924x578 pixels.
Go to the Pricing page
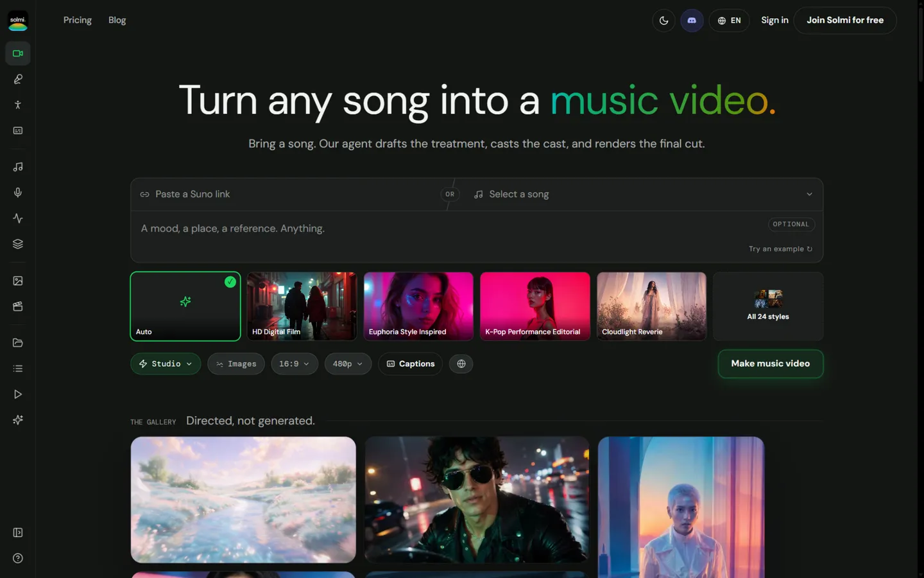tap(78, 21)
